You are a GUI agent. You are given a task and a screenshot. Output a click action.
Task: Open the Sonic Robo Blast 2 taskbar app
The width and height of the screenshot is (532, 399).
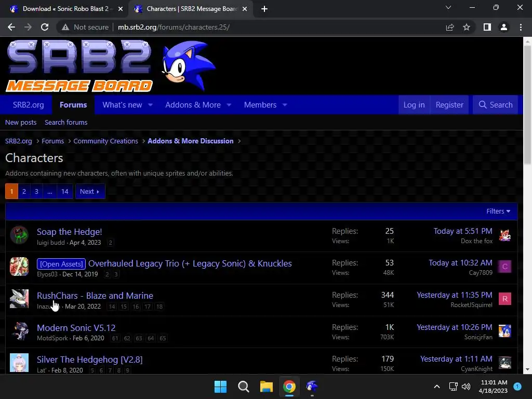click(x=312, y=387)
